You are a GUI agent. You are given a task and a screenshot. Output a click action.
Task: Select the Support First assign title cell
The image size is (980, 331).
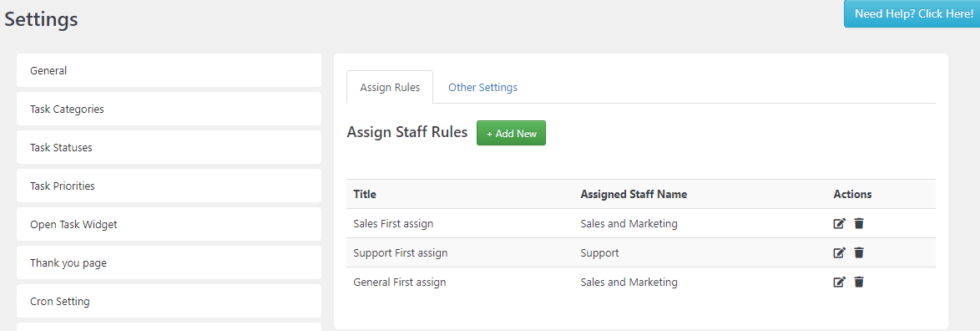point(400,252)
